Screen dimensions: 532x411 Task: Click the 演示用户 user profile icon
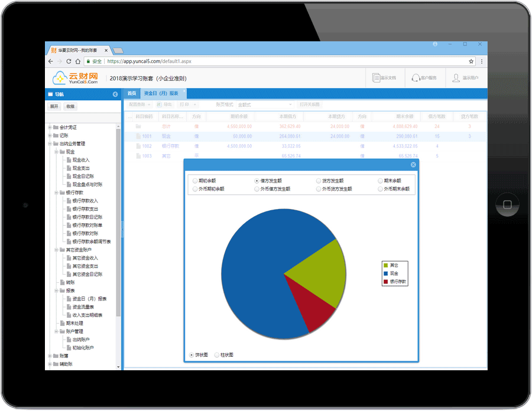click(456, 78)
